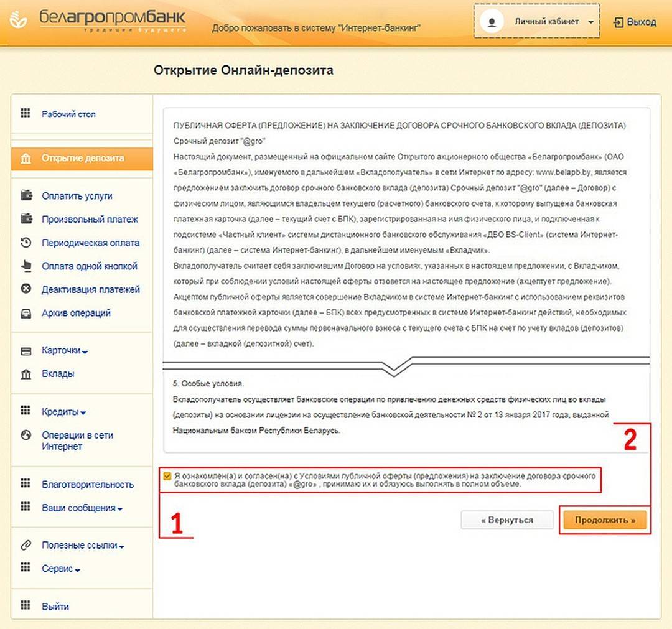The height and width of the screenshot is (629, 672).
Task: Click the bank icon beside Открытие депозита
Action: pos(26,159)
